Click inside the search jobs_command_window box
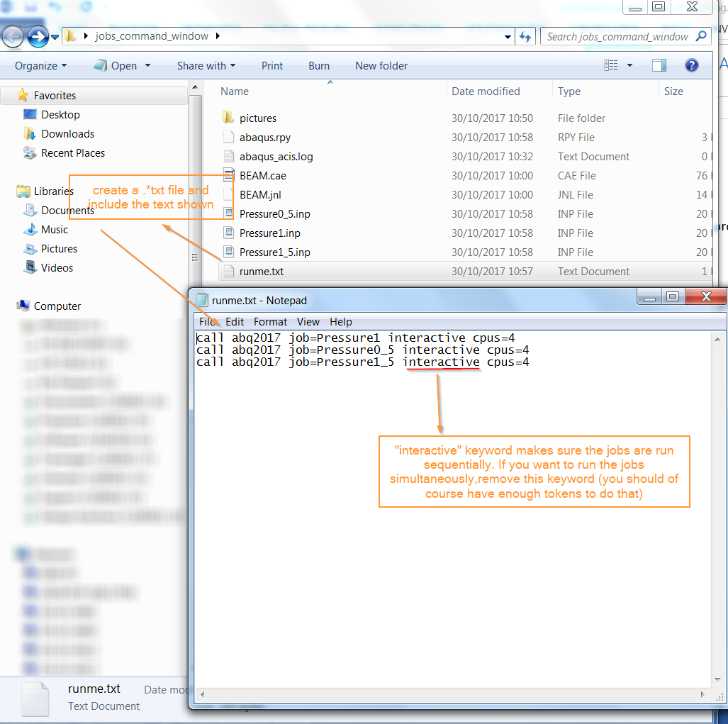The image size is (728, 724). pyautogui.click(x=617, y=36)
